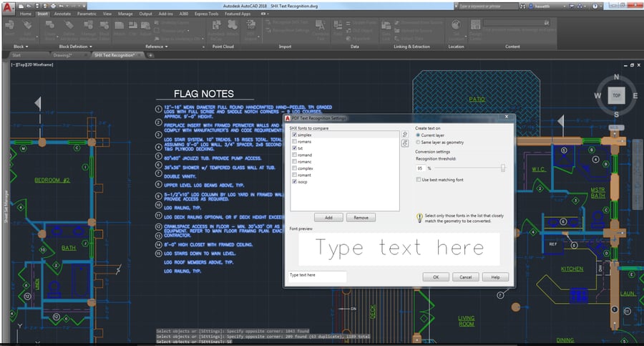Click the Design Center icon in Content panel

tap(475, 24)
